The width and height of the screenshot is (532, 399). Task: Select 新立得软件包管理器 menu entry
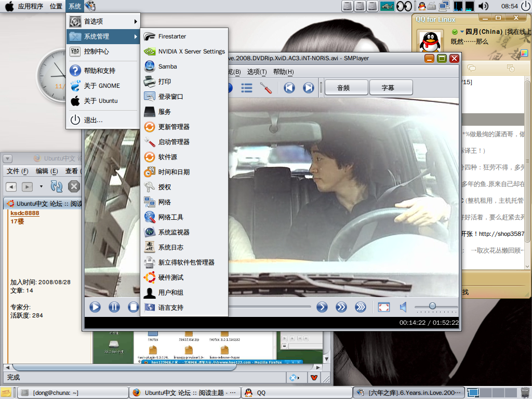tap(184, 262)
